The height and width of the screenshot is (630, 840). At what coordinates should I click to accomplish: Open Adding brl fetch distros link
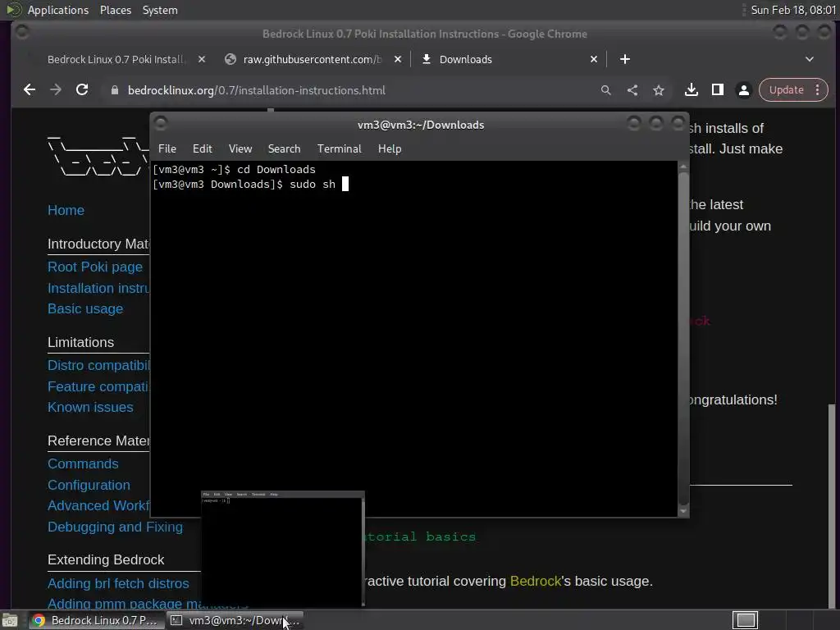coord(118,583)
